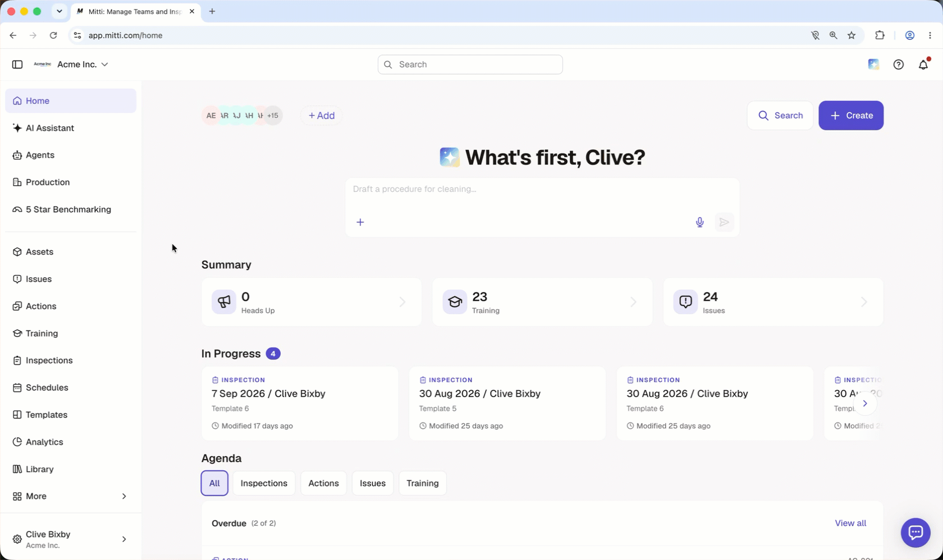Click the Heads Up megaphone icon
Image resolution: width=943 pixels, height=560 pixels.
224,302
